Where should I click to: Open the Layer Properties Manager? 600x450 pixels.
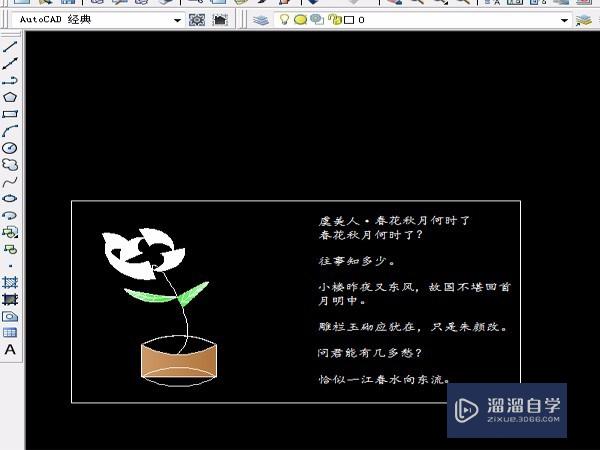(261, 20)
